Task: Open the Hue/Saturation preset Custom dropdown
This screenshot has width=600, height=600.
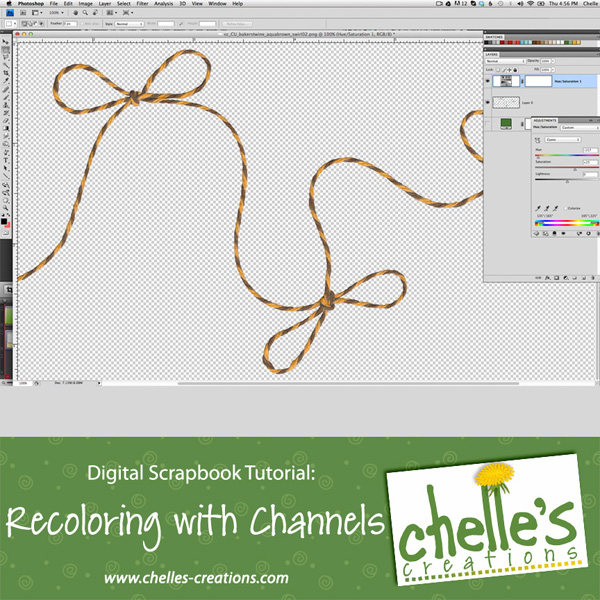Action: [580, 127]
